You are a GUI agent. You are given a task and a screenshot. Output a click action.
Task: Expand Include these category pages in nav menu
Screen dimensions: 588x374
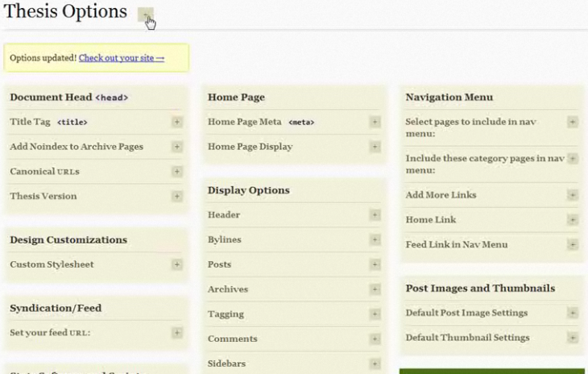click(573, 159)
